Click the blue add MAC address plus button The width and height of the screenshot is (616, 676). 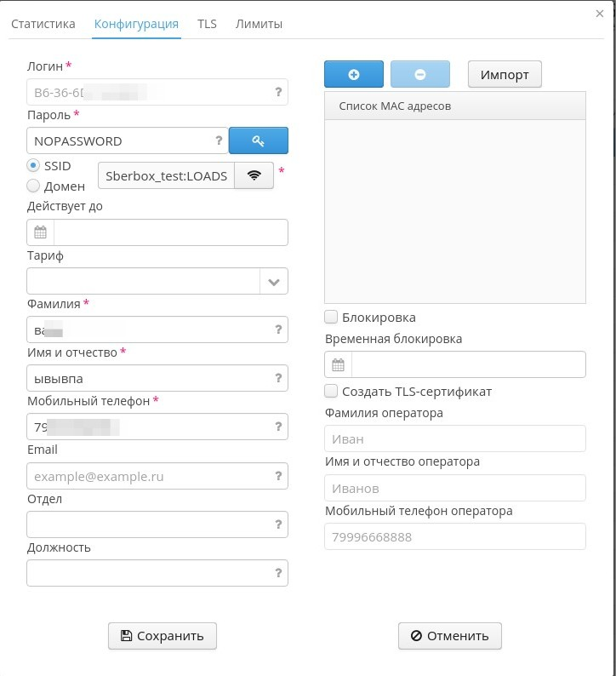coord(353,75)
